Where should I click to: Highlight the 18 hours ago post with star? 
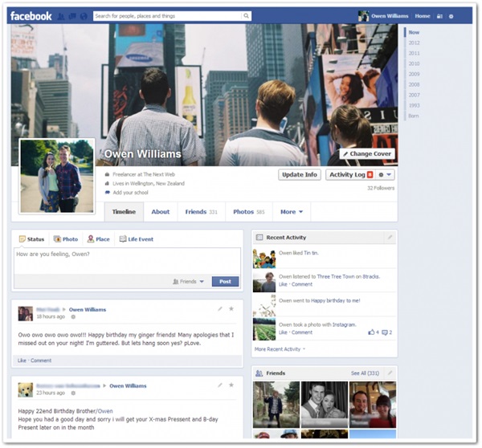pyautogui.click(x=231, y=309)
